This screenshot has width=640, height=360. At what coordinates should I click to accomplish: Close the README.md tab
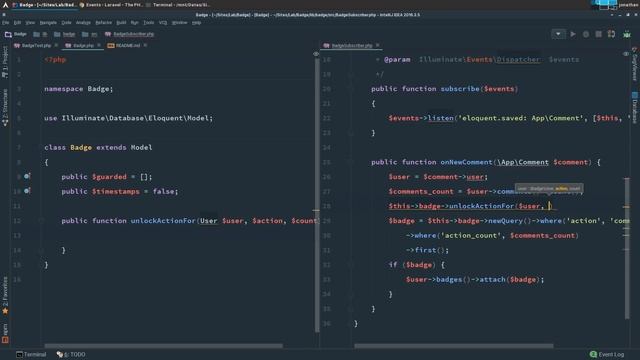click(145, 45)
